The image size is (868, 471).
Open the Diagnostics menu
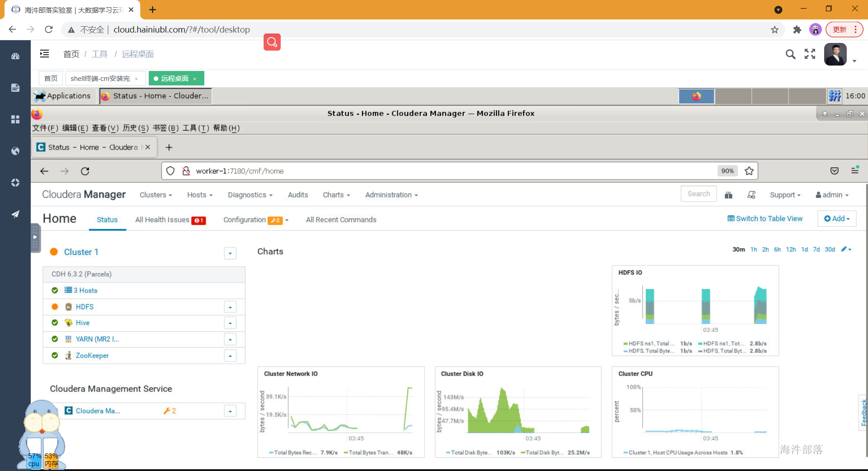tap(250, 195)
